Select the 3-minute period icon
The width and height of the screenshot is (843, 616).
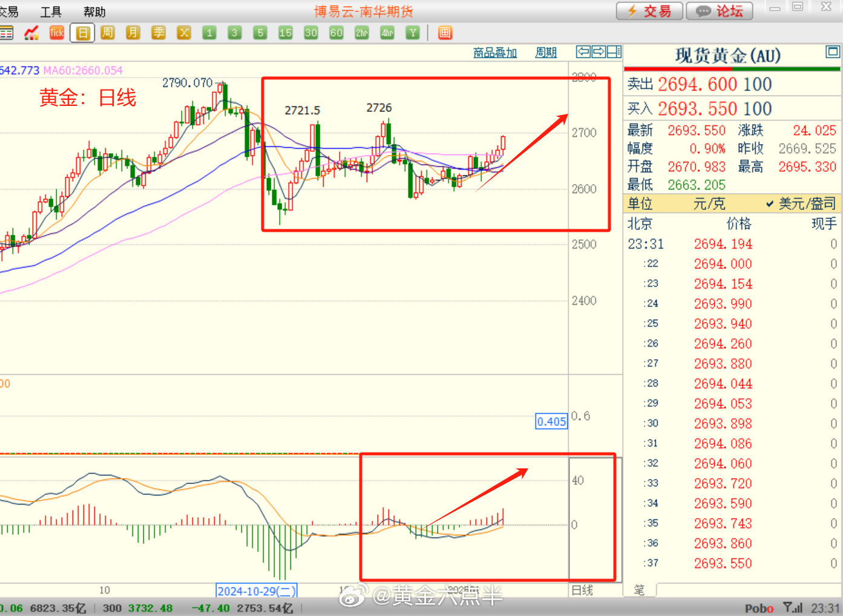(x=235, y=33)
